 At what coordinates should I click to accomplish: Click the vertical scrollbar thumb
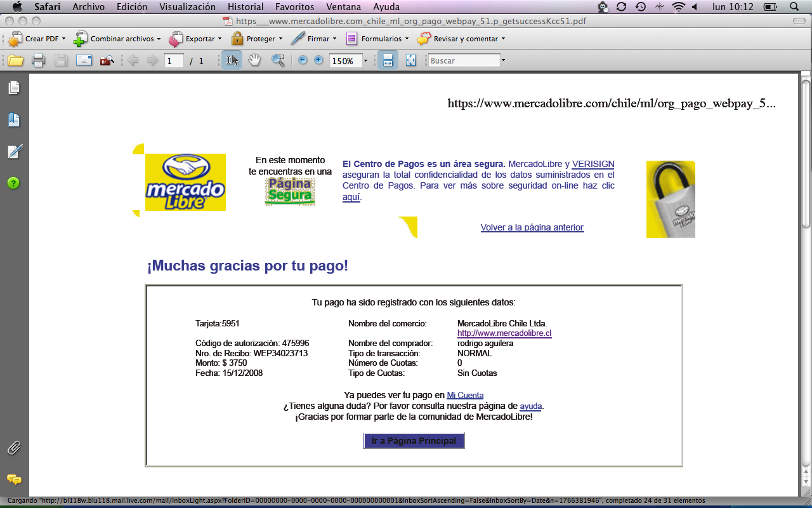point(806,152)
